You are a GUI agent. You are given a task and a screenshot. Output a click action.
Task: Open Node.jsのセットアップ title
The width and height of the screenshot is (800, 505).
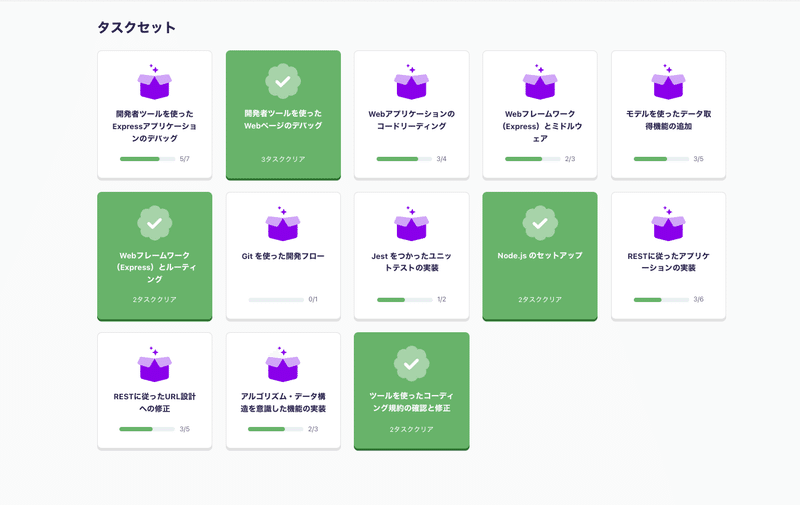tap(540, 256)
